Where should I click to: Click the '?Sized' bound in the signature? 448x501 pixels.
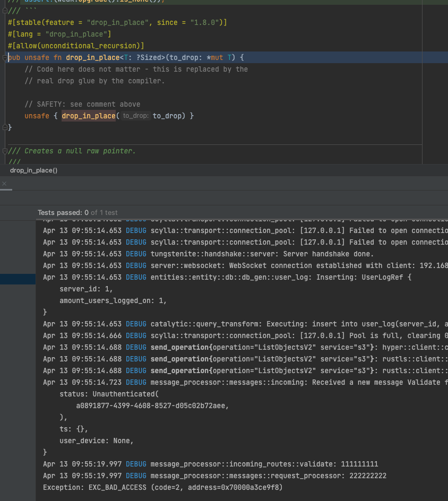click(x=149, y=57)
